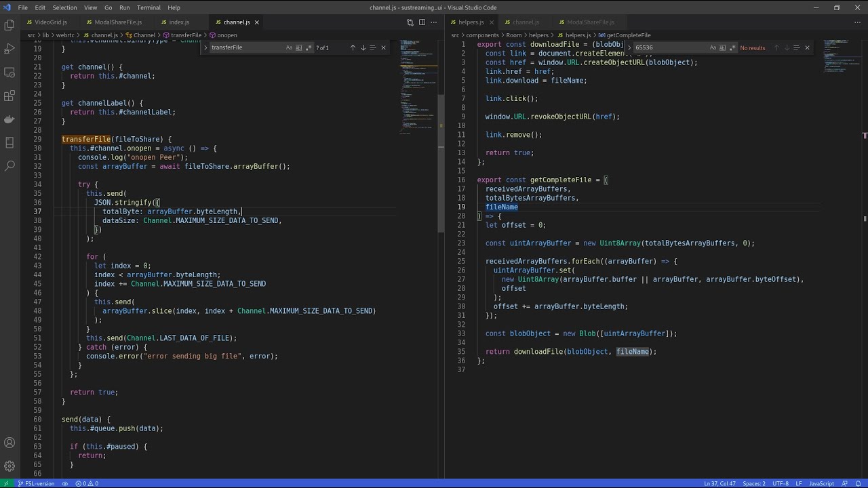Go to next match for transferFile
The height and width of the screenshot is (488, 868).
pos(363,47)
